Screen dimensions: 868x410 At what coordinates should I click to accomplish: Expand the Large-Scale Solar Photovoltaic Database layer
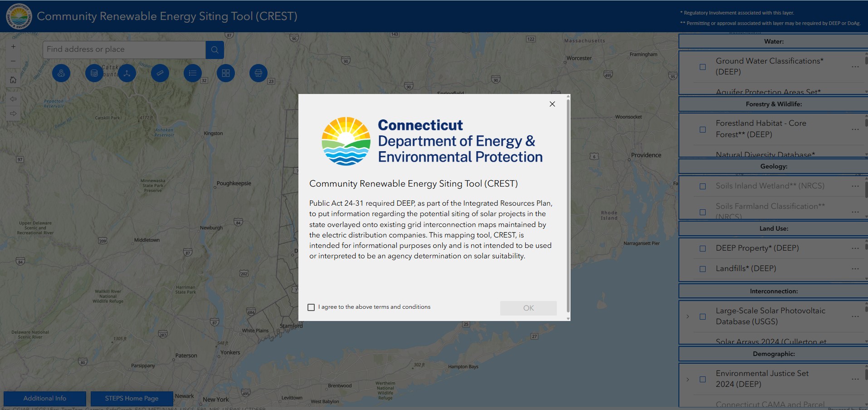[x=688, y=316]
